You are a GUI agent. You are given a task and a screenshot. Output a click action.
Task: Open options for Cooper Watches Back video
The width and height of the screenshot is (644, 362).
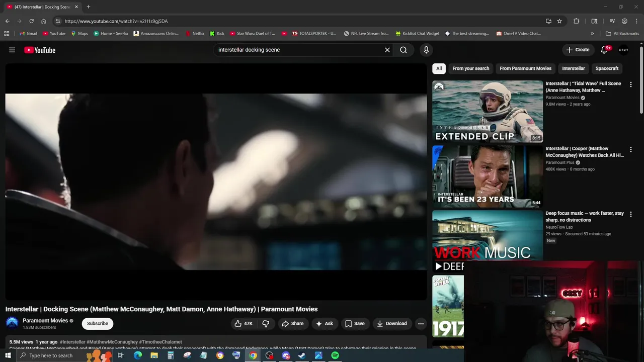click(631, 149)
